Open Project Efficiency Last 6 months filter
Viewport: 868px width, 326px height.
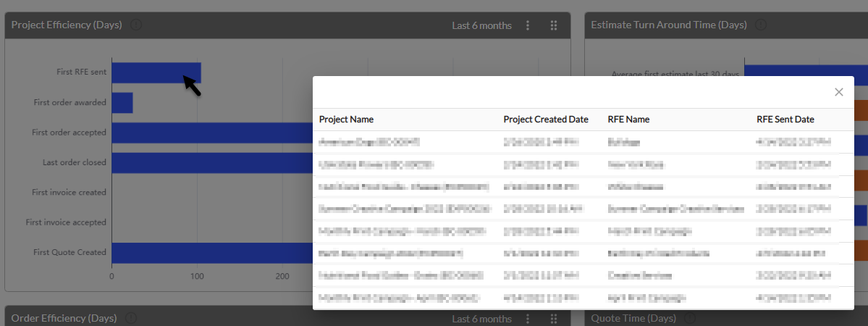coord(481,25)
